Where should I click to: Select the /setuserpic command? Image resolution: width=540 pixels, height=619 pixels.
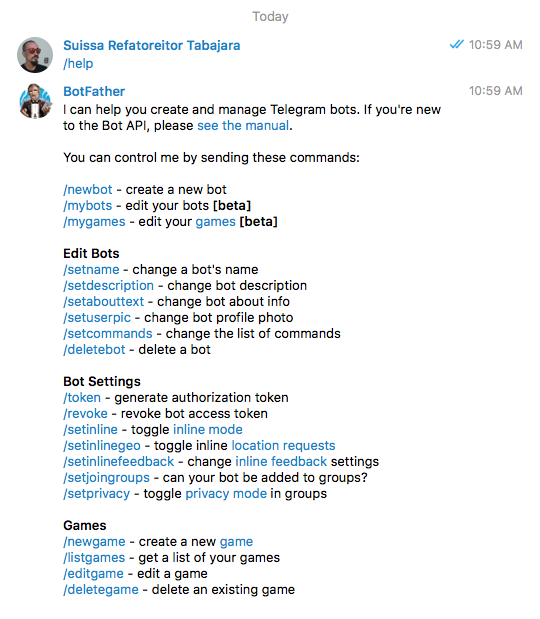pos(97,317)
